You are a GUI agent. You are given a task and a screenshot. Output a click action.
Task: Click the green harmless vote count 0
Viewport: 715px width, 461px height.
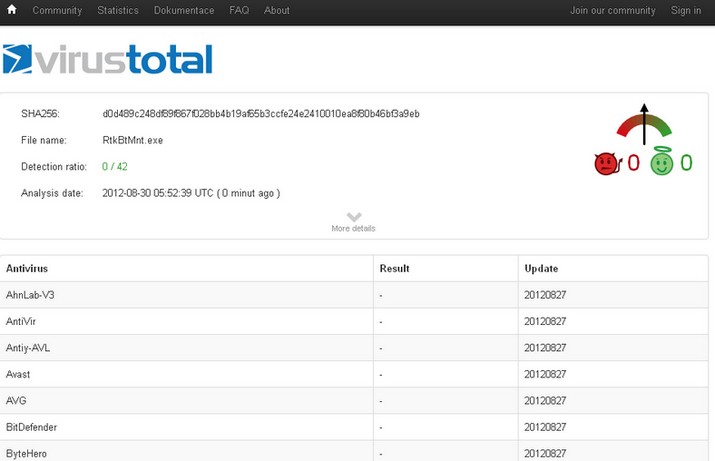coord(686,163)
